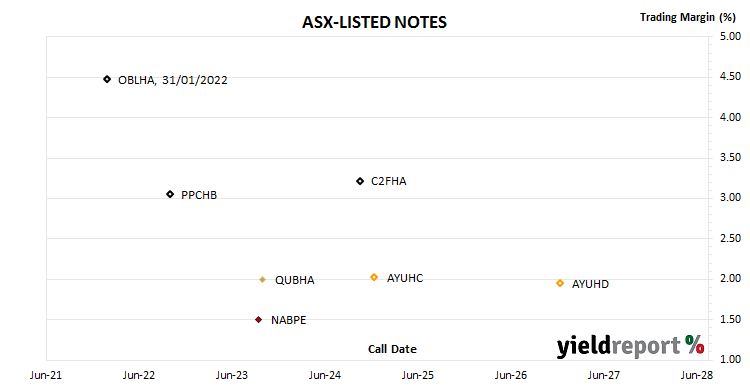This screenshot has width=750, height=391.
Task: Click the Trading Margin (%) axis title
Action: [x=687, y=17]
